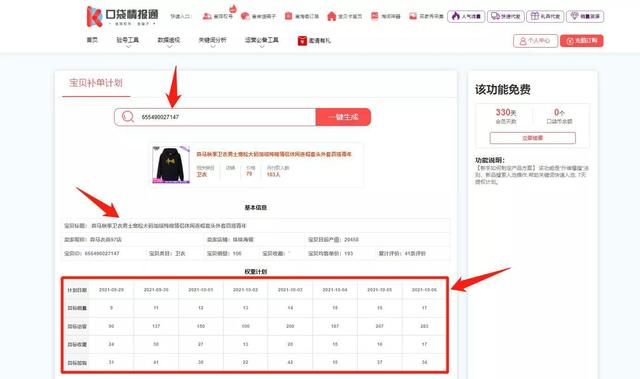The image size is (640, 379).
Task: Select the 宝贝标题 row text
Action: 155,226
